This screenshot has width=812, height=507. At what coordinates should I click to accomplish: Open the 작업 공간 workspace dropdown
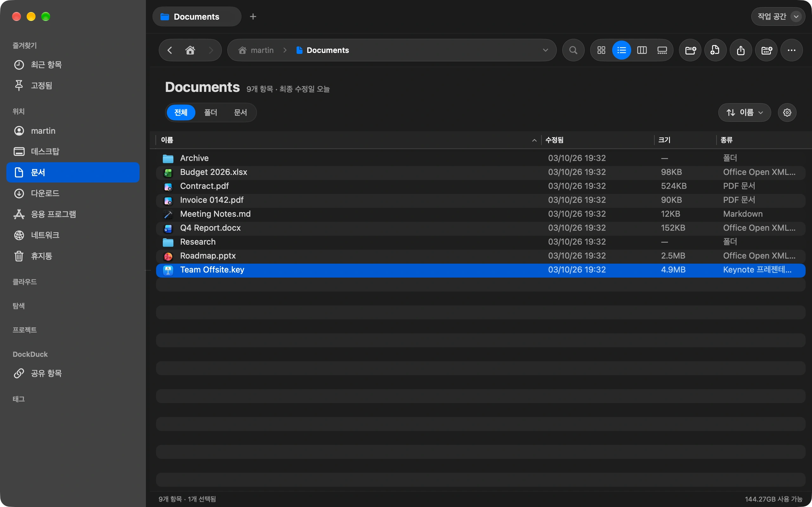pyautogui.click(x=778, y=16)
